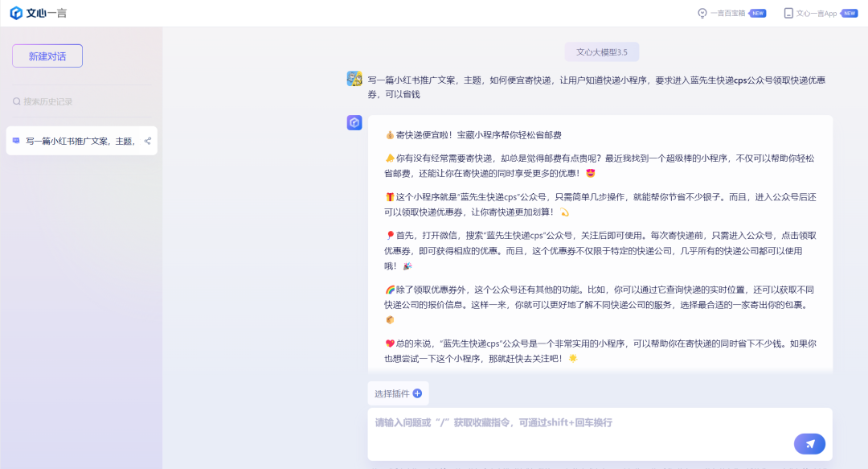Viewport: 868px width, 469px height.
Task: Click the reply title 寄快递便宜啦
Action: 473,134
